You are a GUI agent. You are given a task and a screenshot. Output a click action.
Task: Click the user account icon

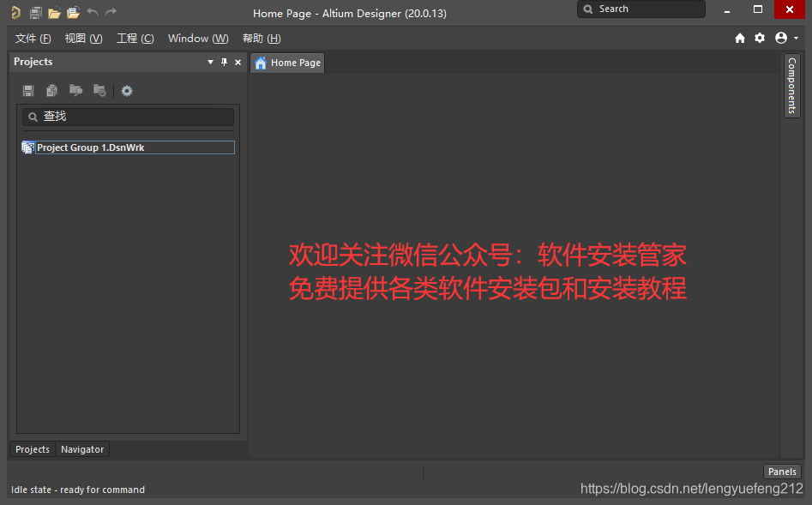[781, 38]
